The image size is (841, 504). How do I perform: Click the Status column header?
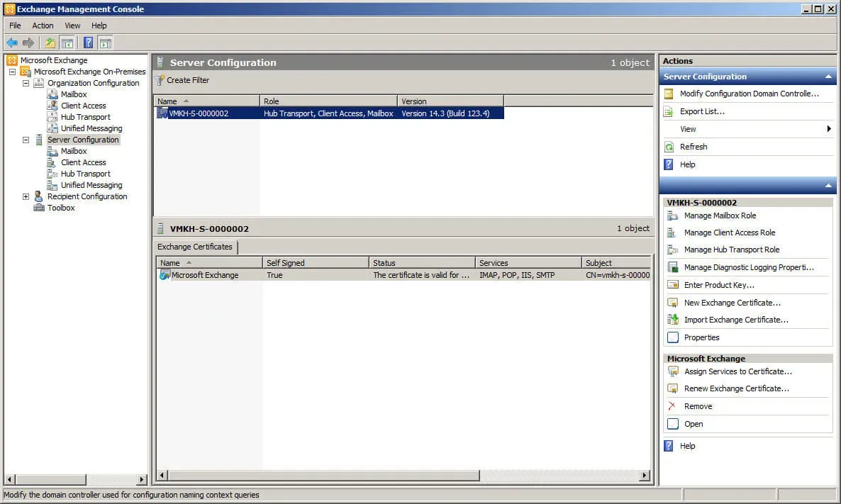(x=422, y=263)
